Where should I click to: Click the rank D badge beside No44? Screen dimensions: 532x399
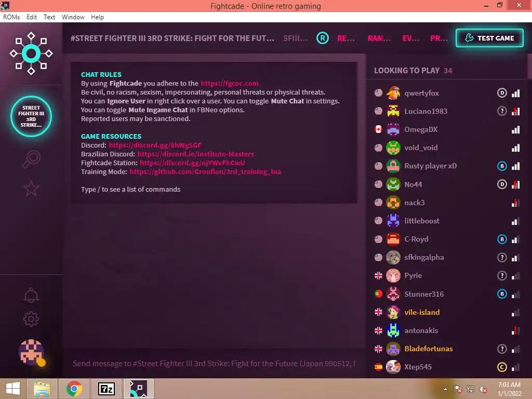click(502, 184)
